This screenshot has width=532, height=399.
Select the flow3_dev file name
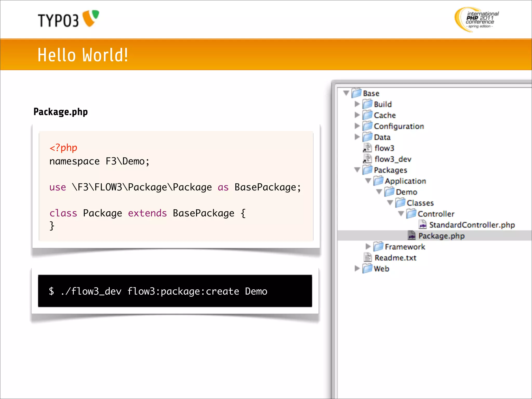[x=393, y=159]
